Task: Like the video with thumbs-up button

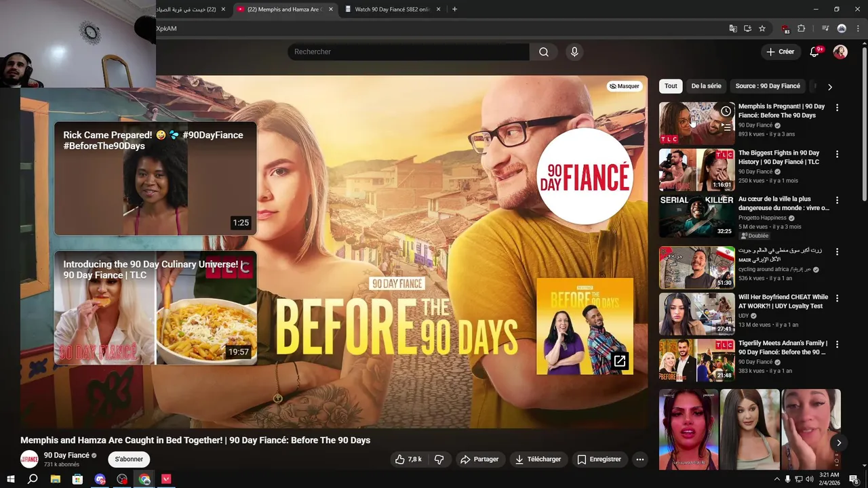Action: click(409, 460)
